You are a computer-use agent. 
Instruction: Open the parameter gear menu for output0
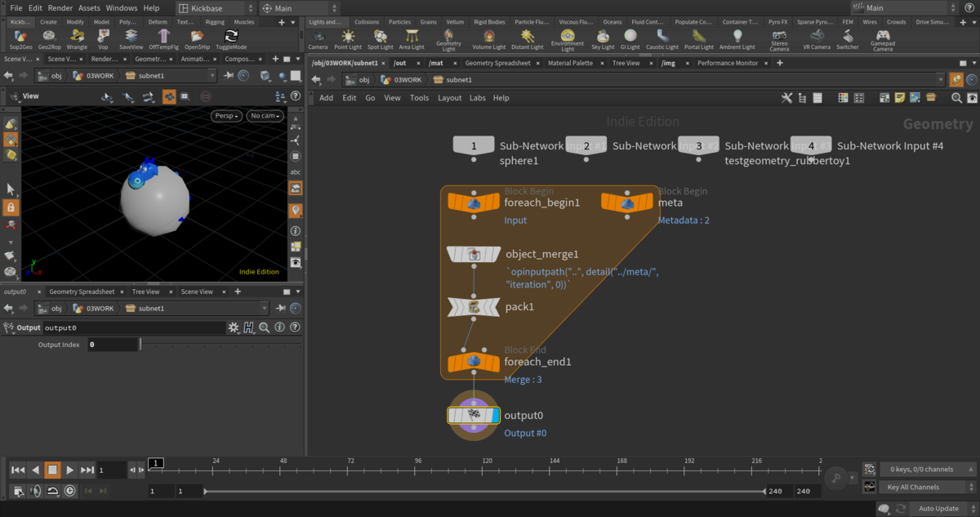coord(234,328)
